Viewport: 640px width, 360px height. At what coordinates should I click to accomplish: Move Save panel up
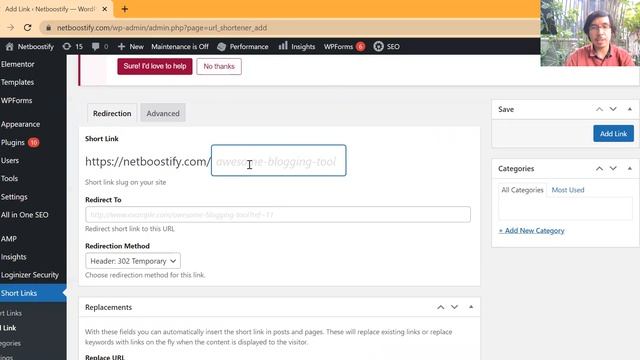[x=599, y=109]
